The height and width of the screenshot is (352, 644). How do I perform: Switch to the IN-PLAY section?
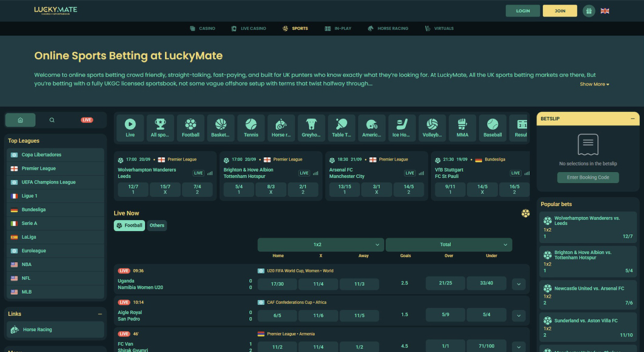tap(338, 28)
